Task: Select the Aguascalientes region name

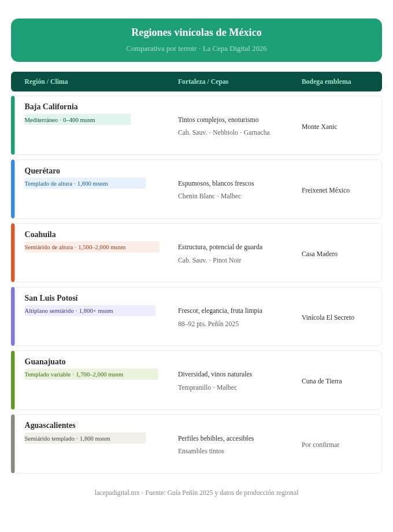Action: tap(50, 425)
